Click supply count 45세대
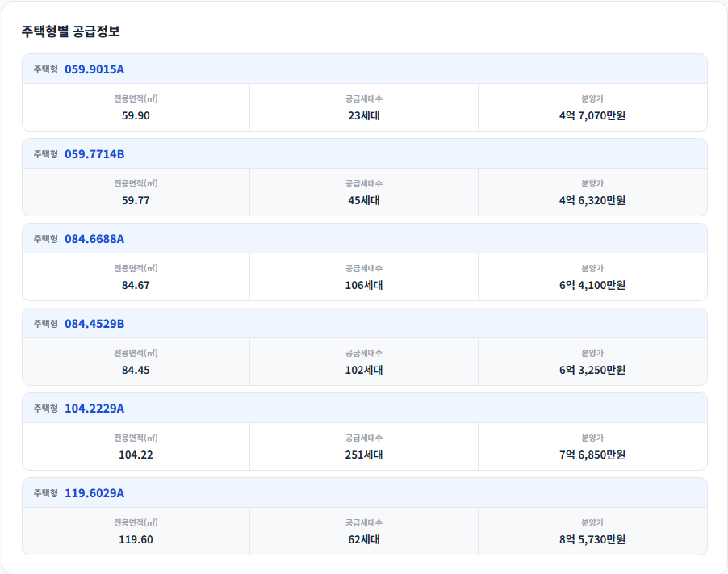728x574 pixels. (364, 201)
